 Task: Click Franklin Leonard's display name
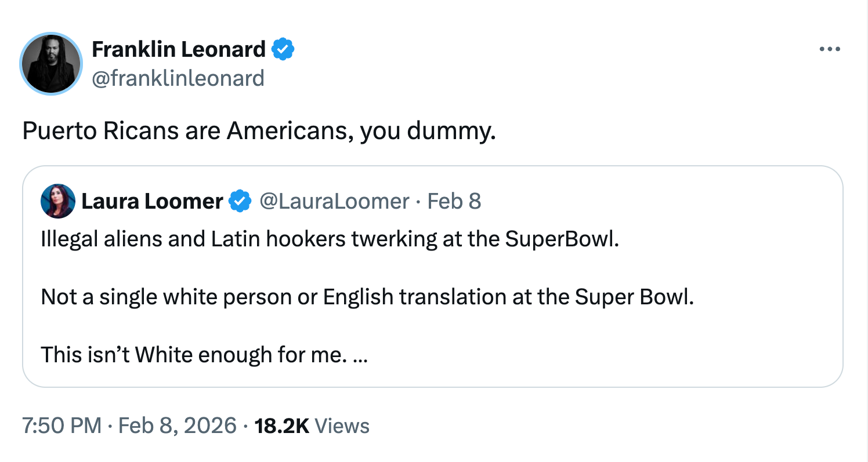tap(178, 49)
